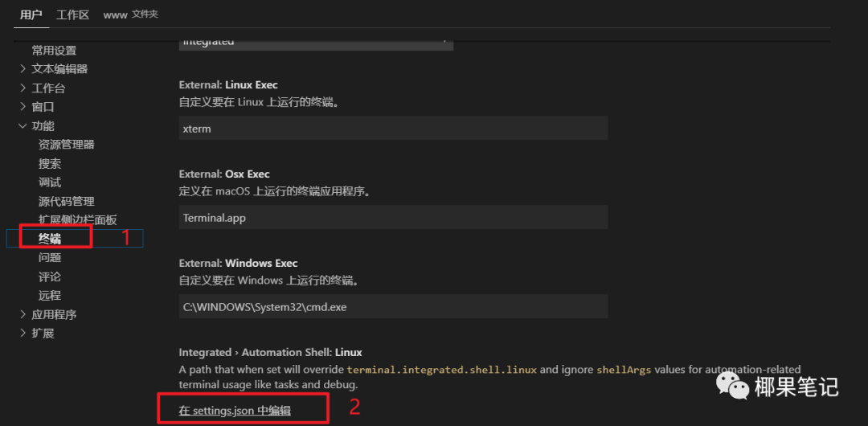Screen dimensions: 868x426
Task: Open 评论 settings section
Action: click(50, 276)
